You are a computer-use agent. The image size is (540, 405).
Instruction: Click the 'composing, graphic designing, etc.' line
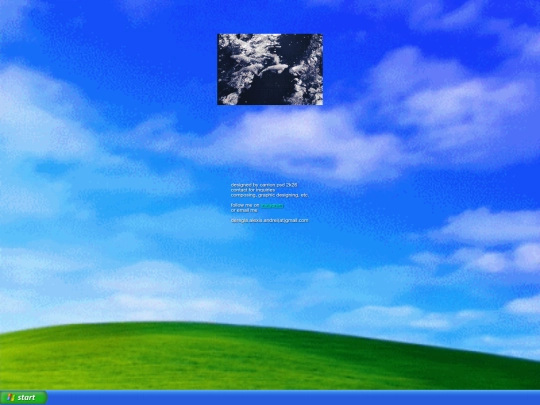pos(269,195)
